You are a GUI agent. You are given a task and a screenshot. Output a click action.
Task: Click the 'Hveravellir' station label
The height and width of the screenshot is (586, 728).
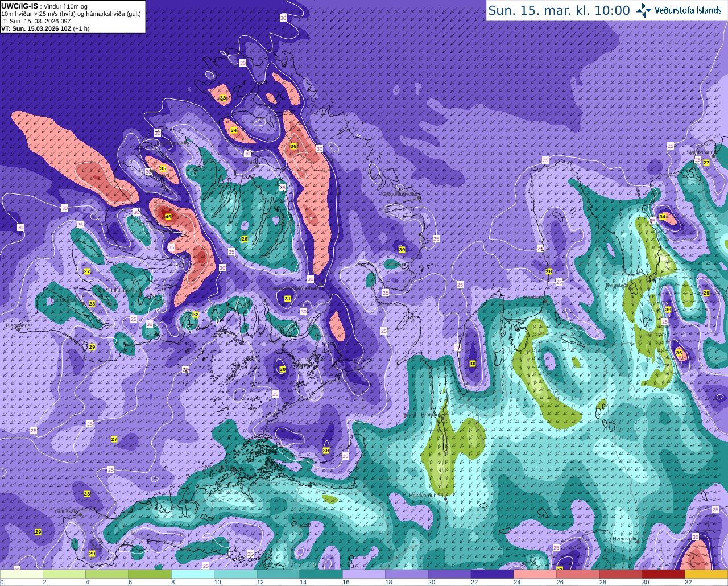pos(624,538)
